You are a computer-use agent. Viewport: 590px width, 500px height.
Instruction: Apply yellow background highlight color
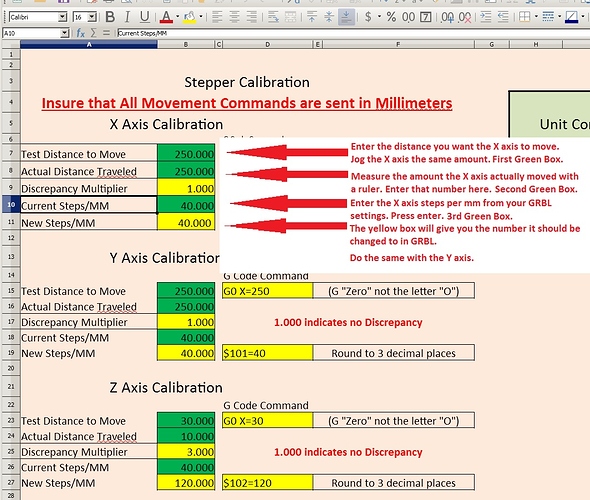[190, 17]
